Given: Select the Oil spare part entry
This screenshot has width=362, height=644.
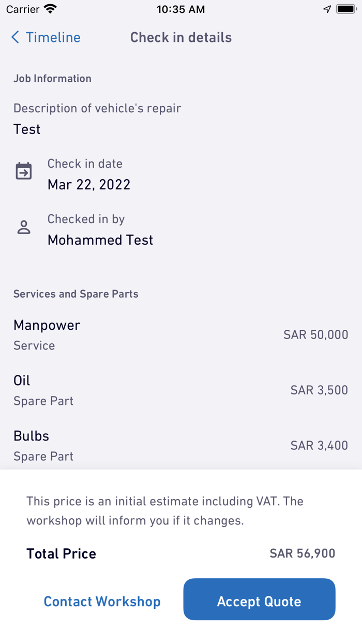Looking at the screenshot, I should (x=22, y=380).
